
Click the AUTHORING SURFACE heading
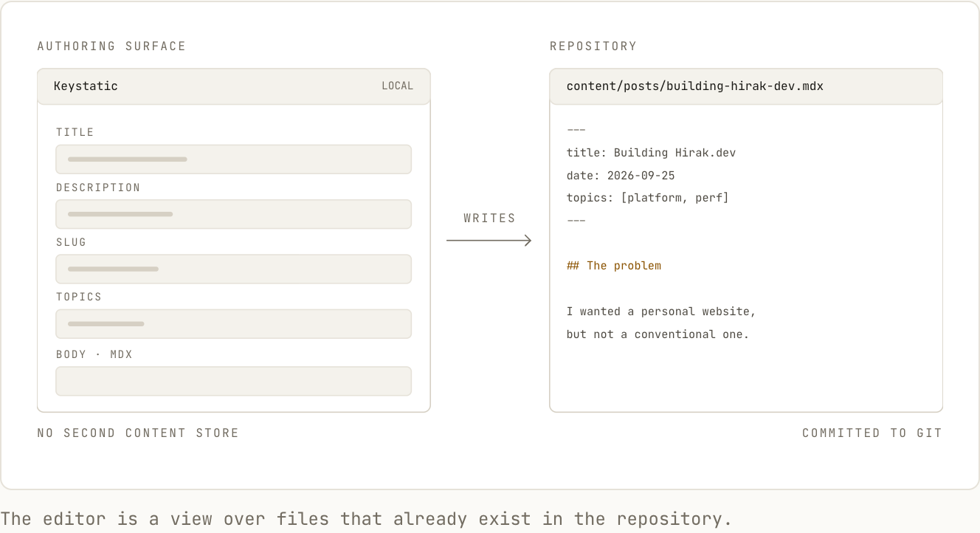coord(111,46)
